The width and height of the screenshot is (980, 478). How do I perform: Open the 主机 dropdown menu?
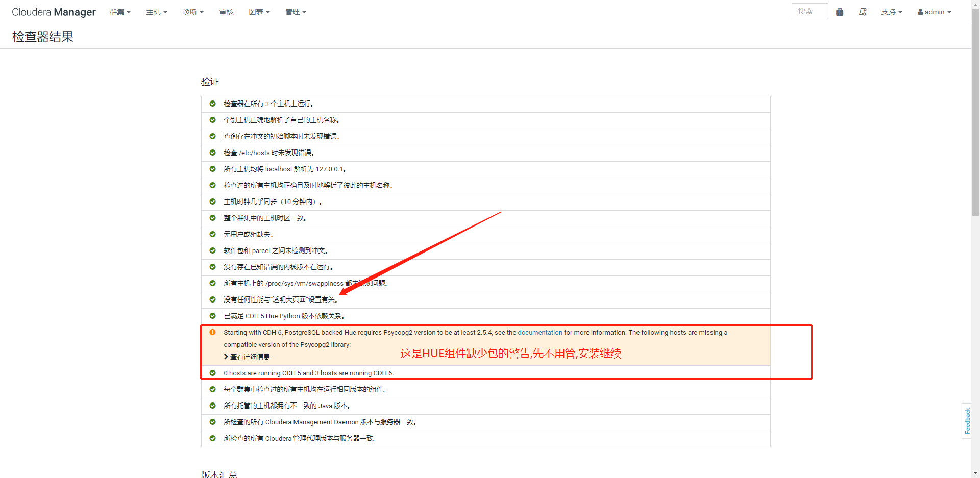coord(157,12)
